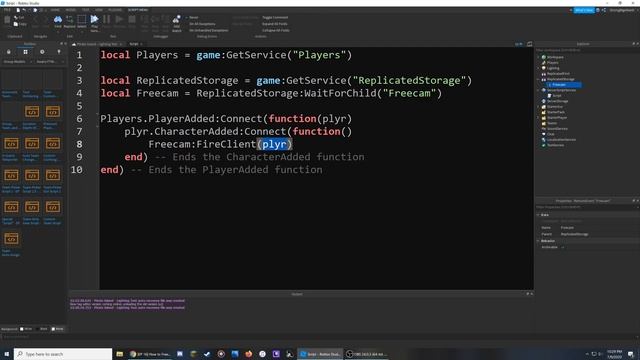
Task: Click Expand All Folds
Action: 275,24
